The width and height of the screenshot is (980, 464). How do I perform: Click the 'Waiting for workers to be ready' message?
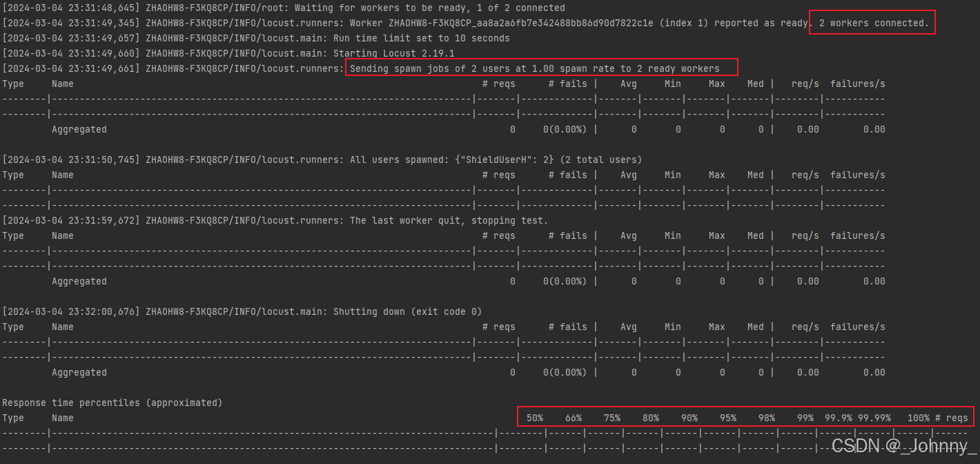tap(429, 8)
